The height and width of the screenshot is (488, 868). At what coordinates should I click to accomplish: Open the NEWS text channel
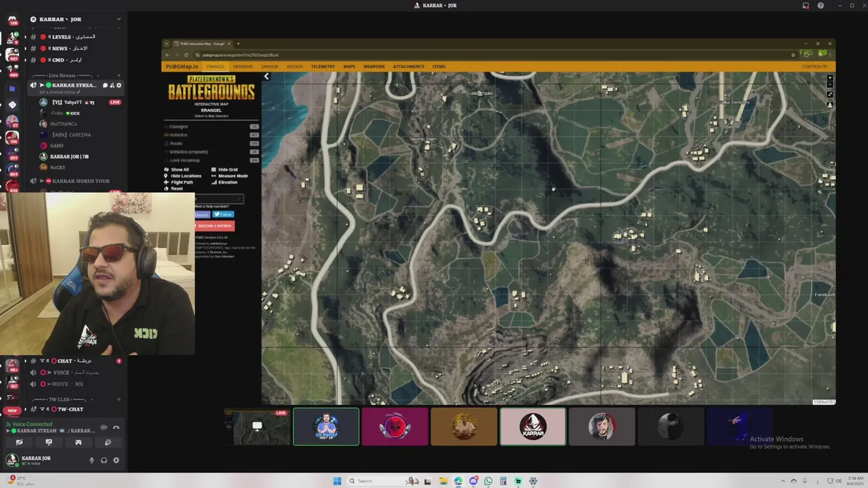click(75, 48)
